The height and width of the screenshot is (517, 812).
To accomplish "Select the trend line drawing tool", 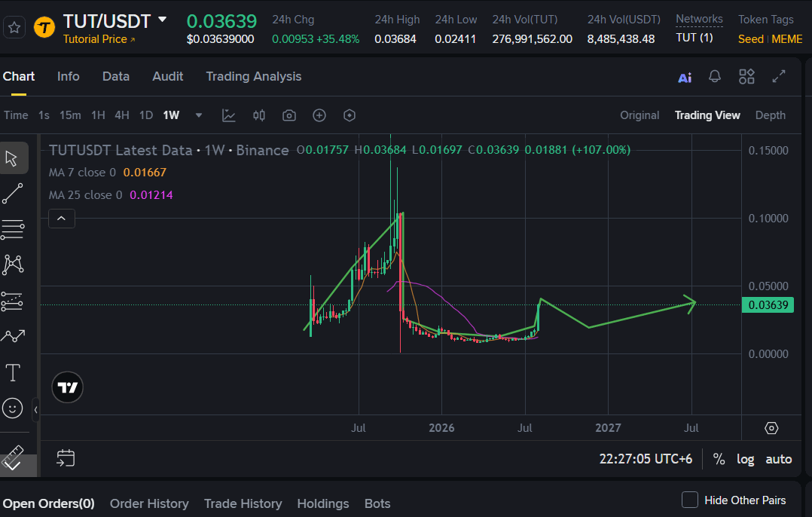I will [x=13, y=193].
